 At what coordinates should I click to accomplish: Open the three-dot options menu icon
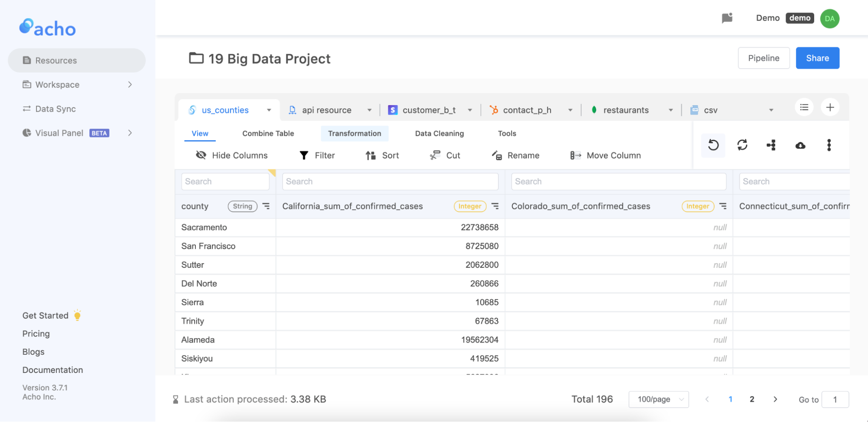[829, 145]
